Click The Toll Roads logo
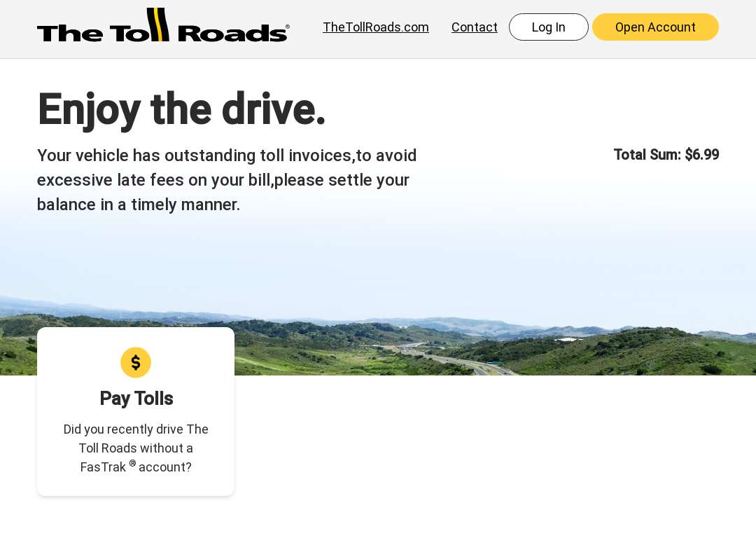This screenshot has height=538, width=756. tap(163, 26)
